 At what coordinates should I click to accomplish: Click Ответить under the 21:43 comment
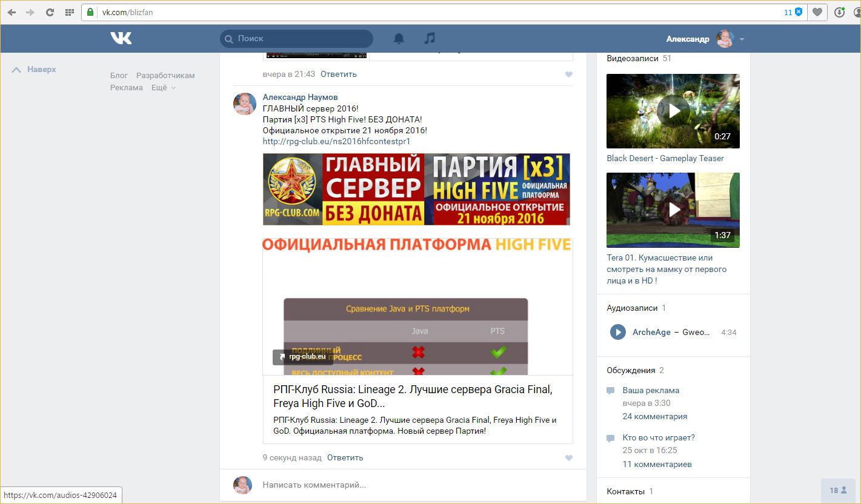(x=339, y=74)
